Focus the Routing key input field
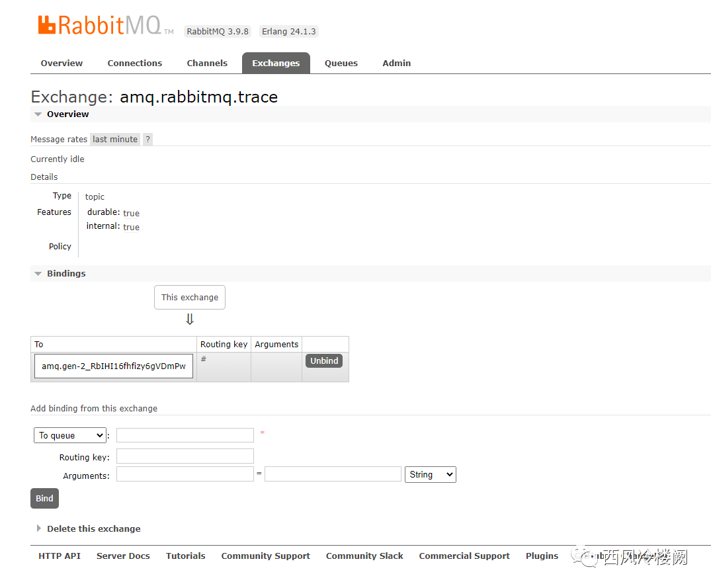 click(x=185, y=456)
